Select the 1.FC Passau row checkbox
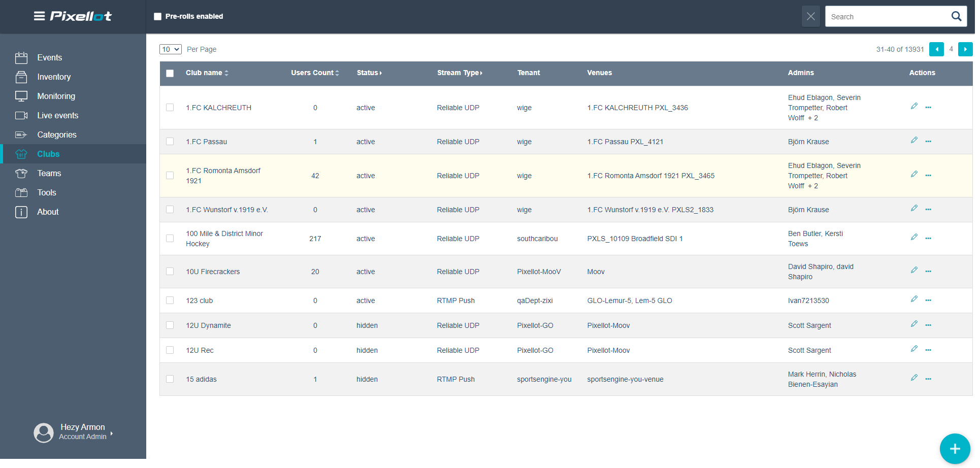 [x=170, y=142]
